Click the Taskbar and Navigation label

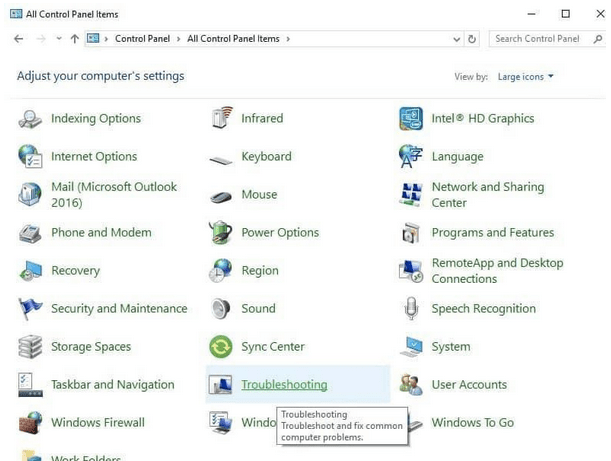pos(113,385)
